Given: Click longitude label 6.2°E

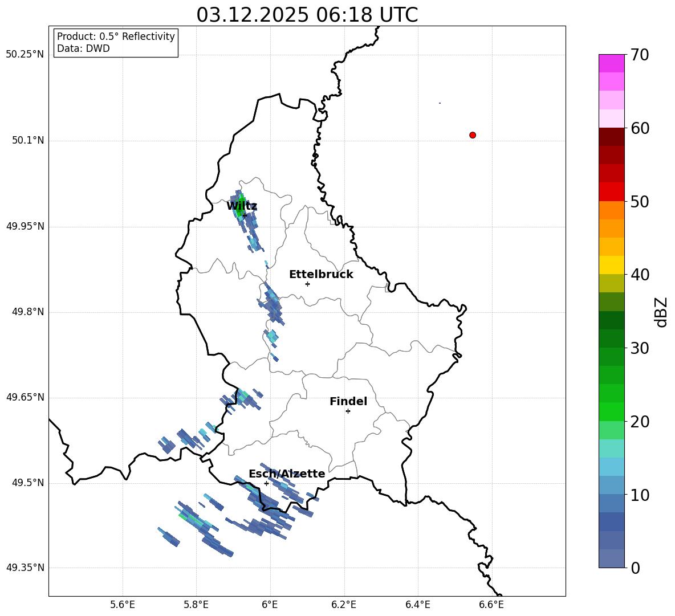Looking at the screenshot, I should [344, 605].
